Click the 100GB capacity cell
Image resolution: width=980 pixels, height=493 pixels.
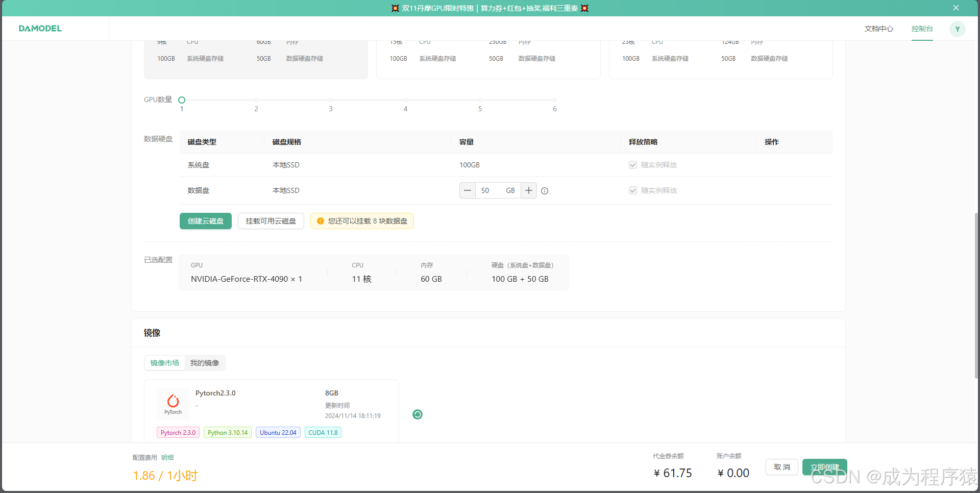coord(470,165)
